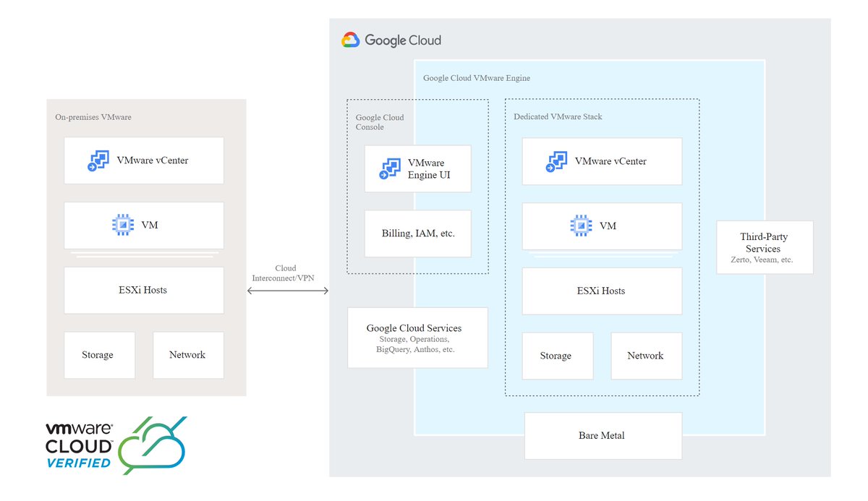Select the Billing, IAM, etc. box
The image size is (868, 501).
click(417, 233)
